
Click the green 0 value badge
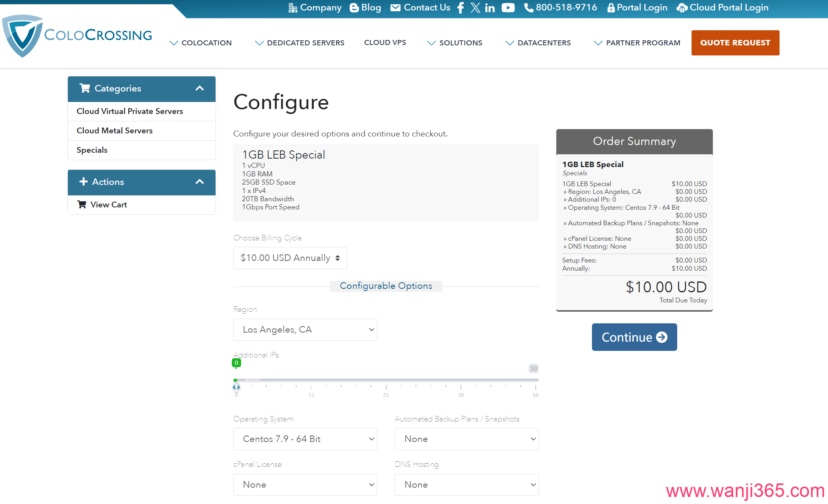(236, 363)
